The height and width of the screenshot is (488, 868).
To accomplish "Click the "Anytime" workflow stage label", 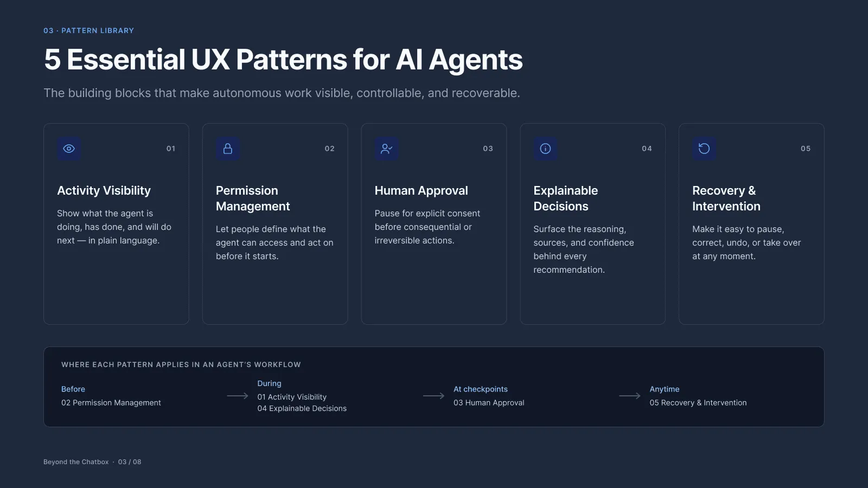I will click(x=665, y=389).
